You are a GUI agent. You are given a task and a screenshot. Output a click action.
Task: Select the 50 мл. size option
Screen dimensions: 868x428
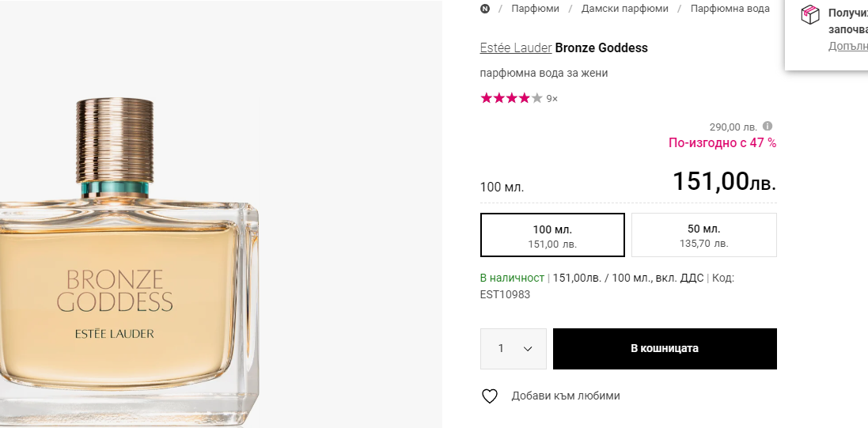704,235
